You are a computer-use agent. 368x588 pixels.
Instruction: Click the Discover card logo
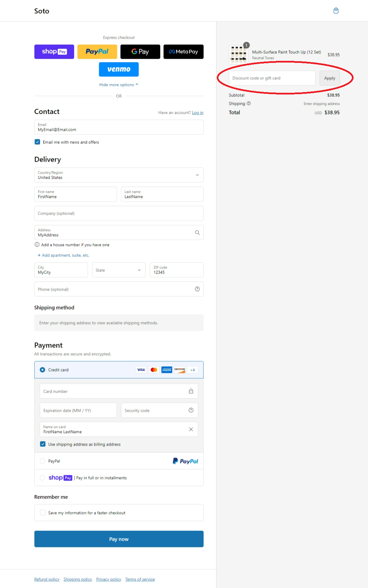(x=179, y=370)
